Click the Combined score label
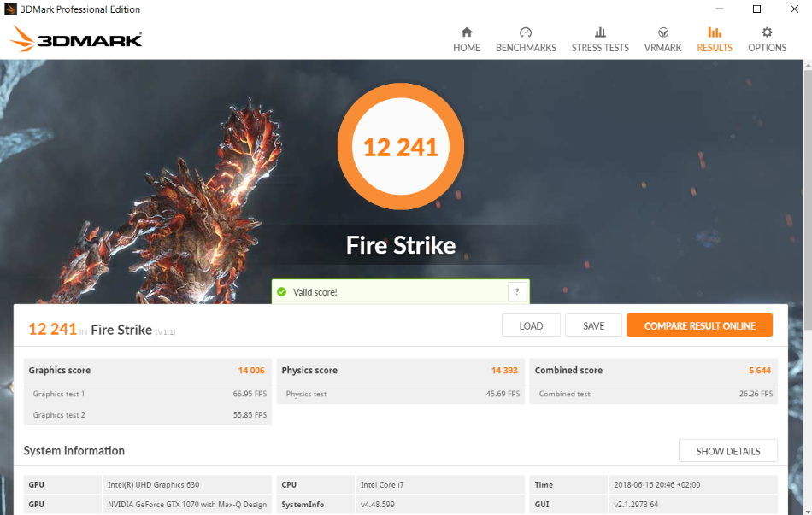The image size is (812, 515). click(x=568, y=370)
